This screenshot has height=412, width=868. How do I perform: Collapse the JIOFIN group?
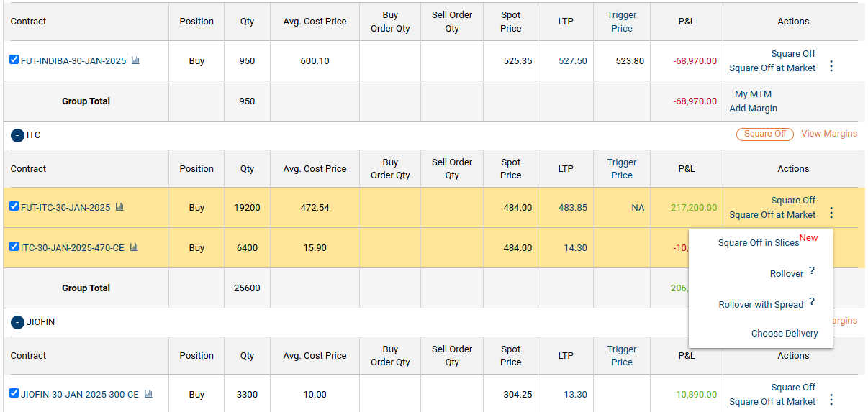point(17,322)
